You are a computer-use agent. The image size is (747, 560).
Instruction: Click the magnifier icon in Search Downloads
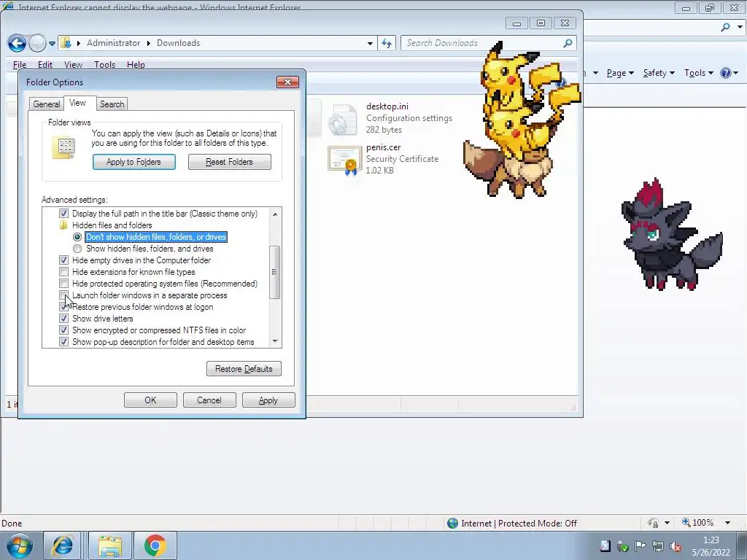(568, 43)
